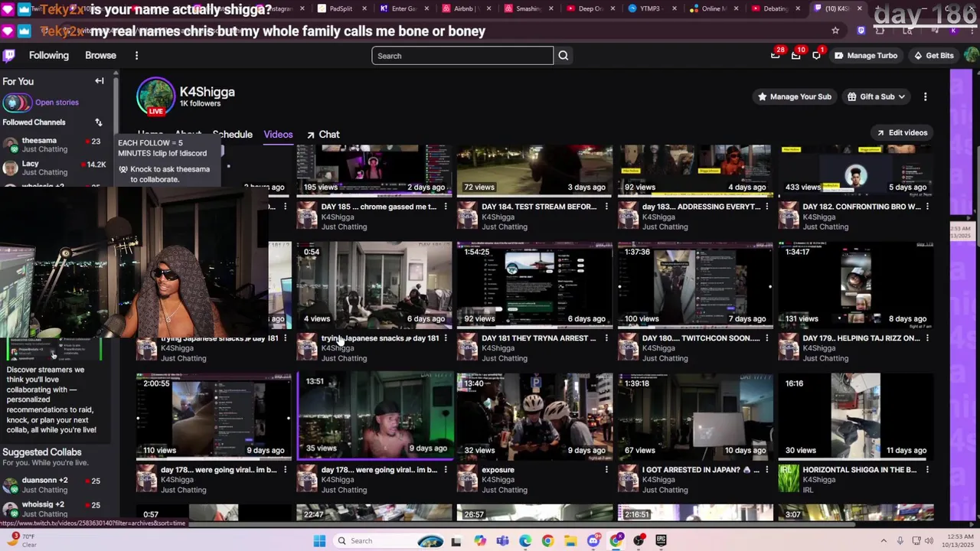Screen dimensions: 980x551
Task: Open suggested collab whoissig +2
Action: [x=54, y=509]
